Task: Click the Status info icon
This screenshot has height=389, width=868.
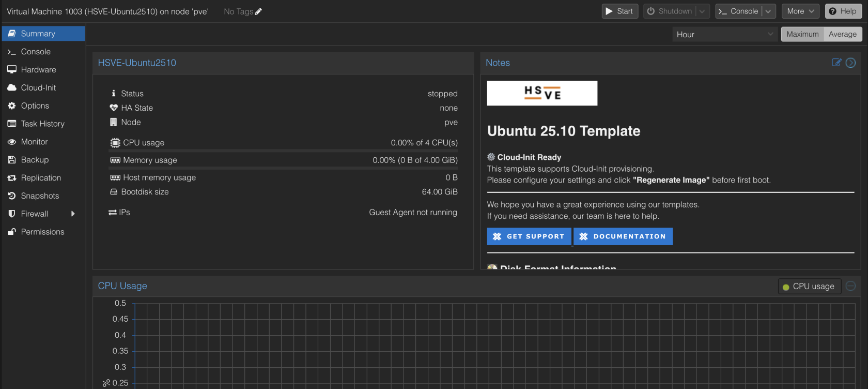Action: (x=114, y=94)
